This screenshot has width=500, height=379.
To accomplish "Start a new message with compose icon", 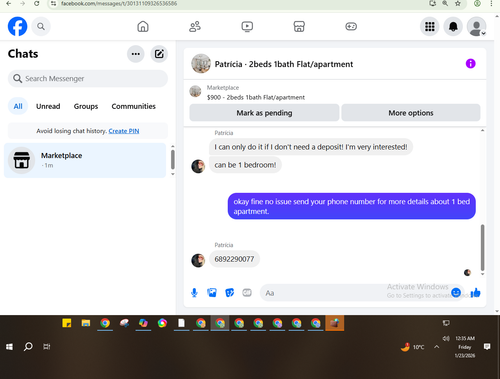I will [x=159, y=54].
